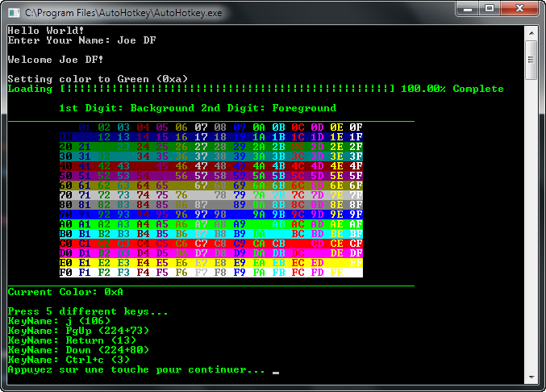Click the vertical scrollbar thumb

[531, 60]
